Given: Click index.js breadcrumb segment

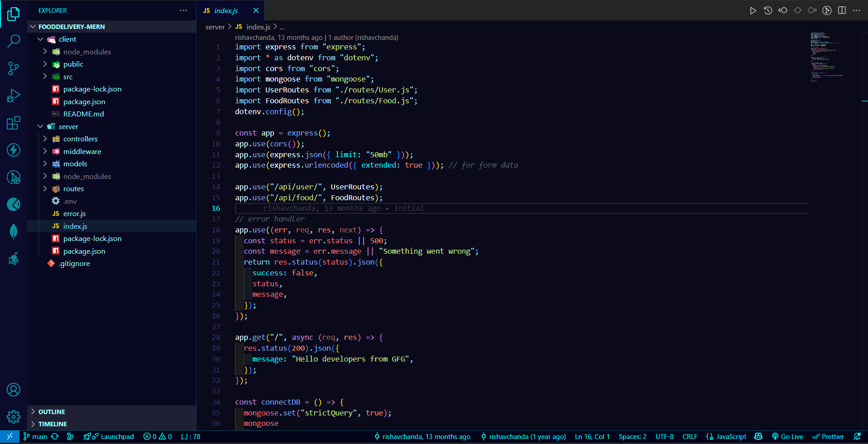Looking at the screenshot, I should click(253, 27).
